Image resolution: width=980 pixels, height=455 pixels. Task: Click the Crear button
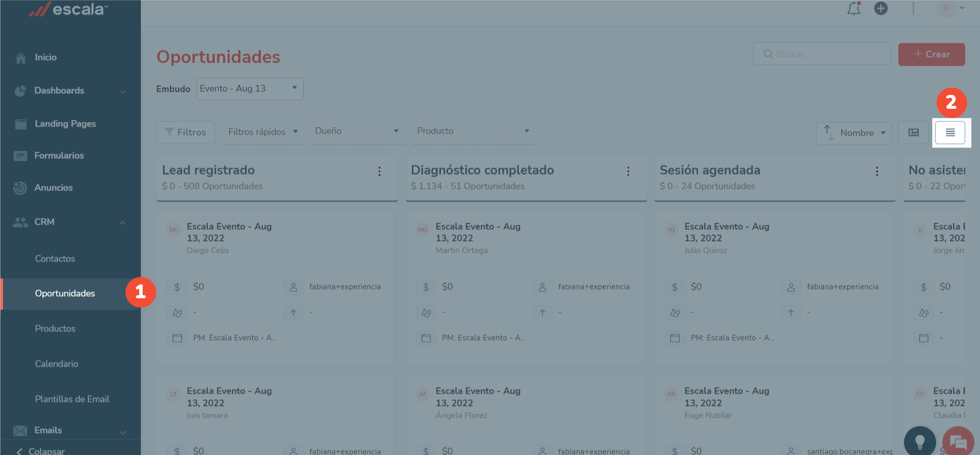point(932,54)
